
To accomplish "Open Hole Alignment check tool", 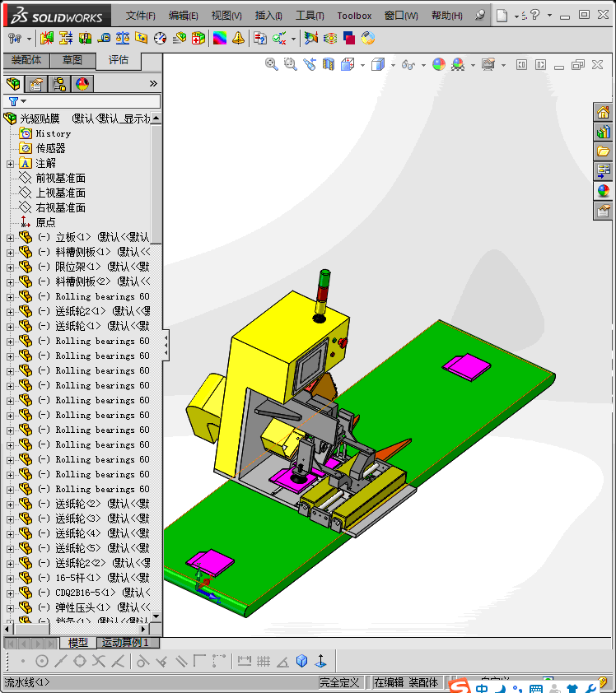I will pyautogui.click(x=85, y=39).
